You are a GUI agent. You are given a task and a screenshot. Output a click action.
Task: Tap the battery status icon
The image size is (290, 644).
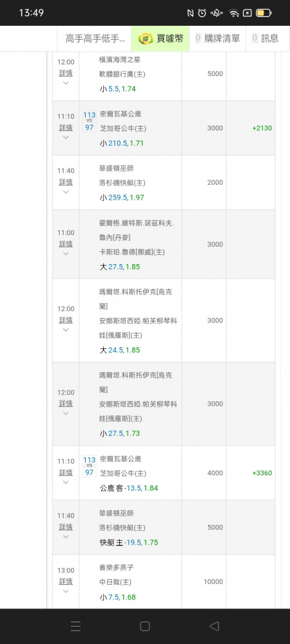point(264,13)
